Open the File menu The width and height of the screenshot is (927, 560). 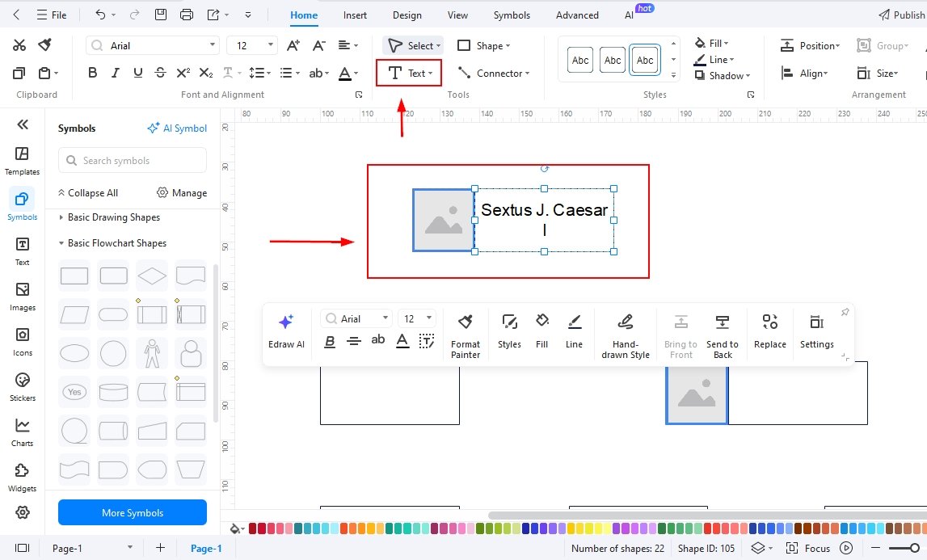(x=52, y=15)
